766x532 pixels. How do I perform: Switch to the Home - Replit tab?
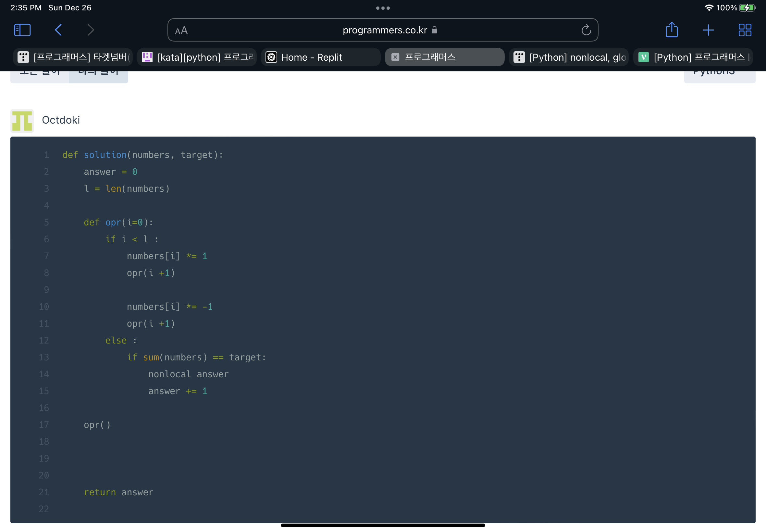click(x=320, y=57)
